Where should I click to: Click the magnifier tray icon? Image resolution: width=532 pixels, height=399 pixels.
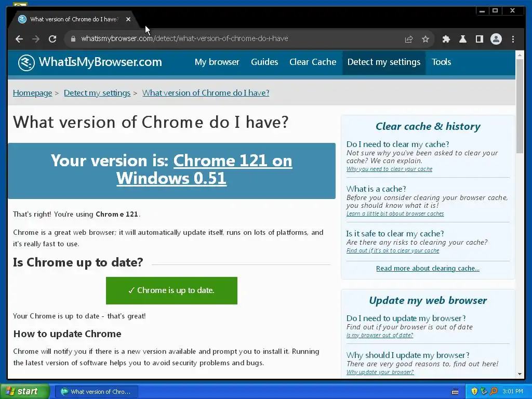pyautogui.click(x=494, y=392)
